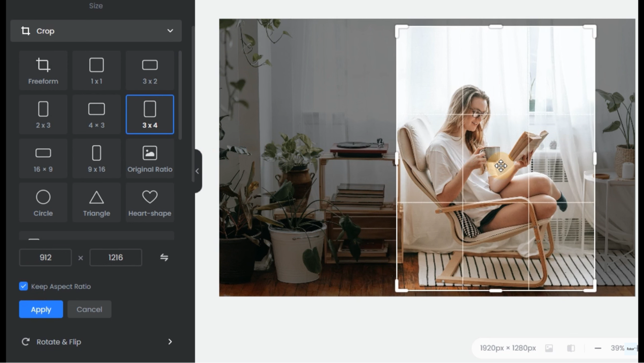Apply the crop
This screenshot has height=363, width=644.
(x=41, y=310)
